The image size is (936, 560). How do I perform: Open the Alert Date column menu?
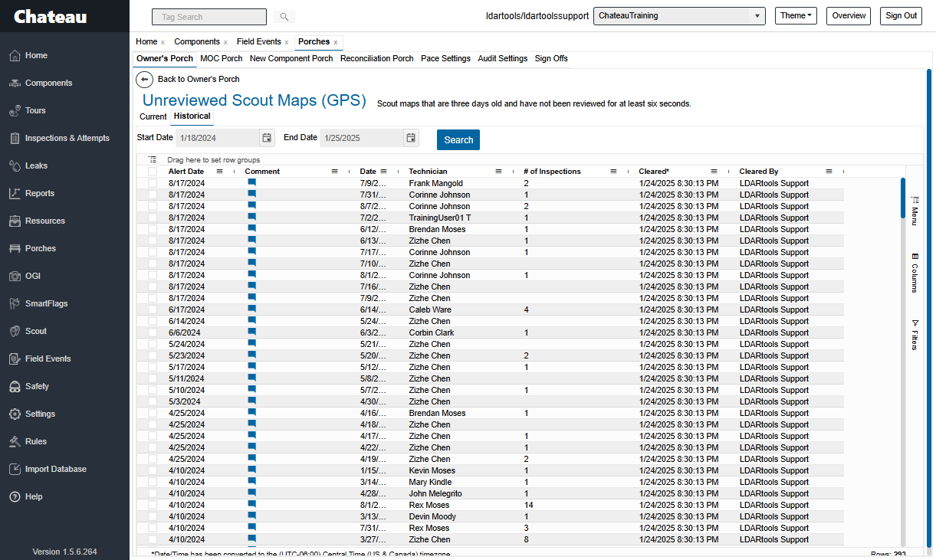click(220, 172)
